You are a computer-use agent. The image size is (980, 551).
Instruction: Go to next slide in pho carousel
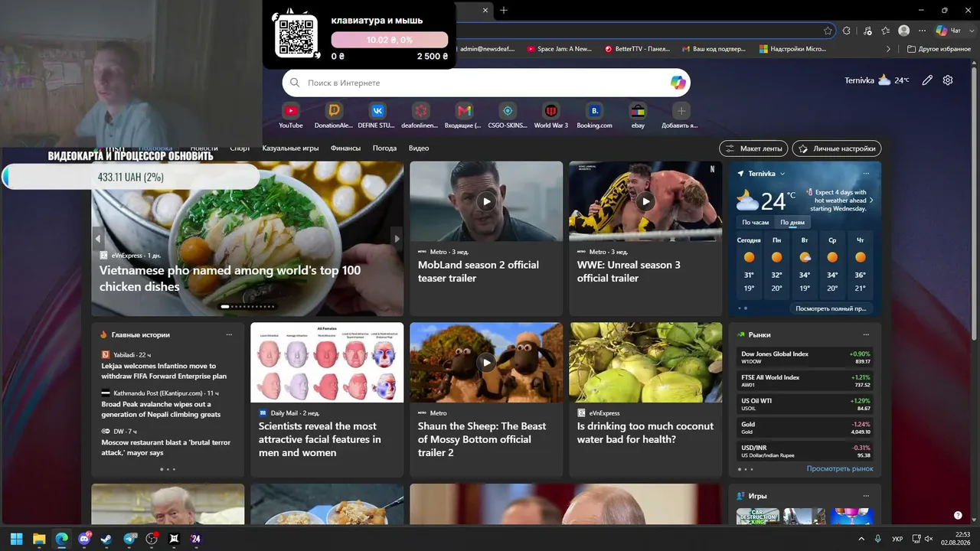tap(397, 239)
